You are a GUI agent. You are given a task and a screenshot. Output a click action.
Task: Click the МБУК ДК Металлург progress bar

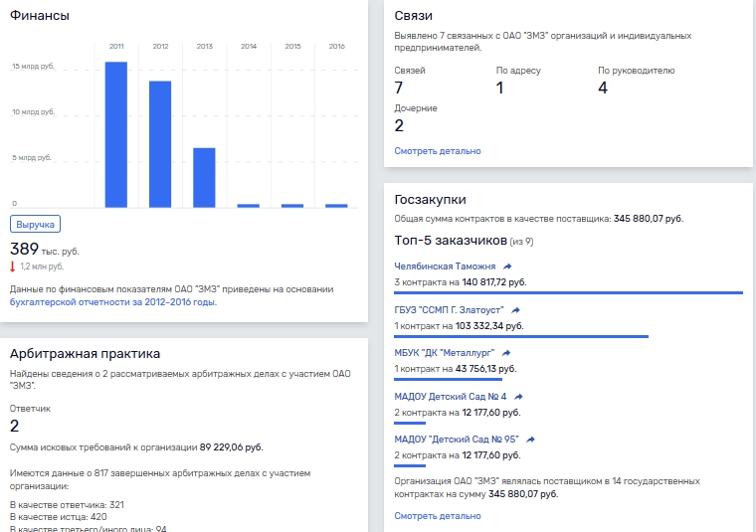[x=448, y=379]
